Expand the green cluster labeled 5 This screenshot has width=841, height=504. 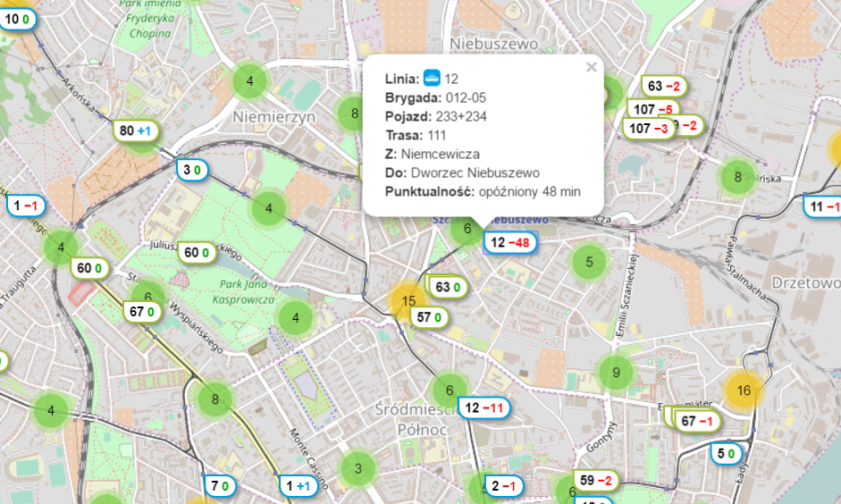(588, 262)
